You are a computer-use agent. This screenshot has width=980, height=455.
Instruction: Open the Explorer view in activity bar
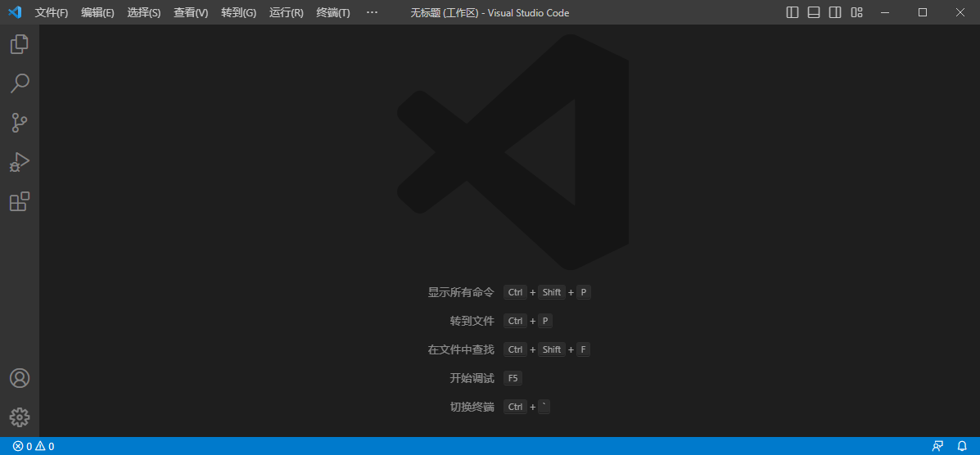pos(20,44)
